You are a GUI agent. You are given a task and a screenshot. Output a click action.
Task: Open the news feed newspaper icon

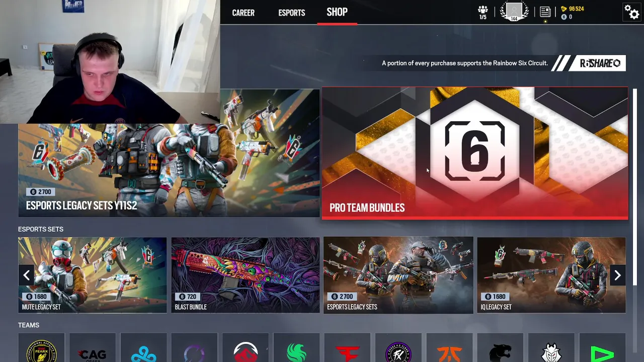coord(545,12)
